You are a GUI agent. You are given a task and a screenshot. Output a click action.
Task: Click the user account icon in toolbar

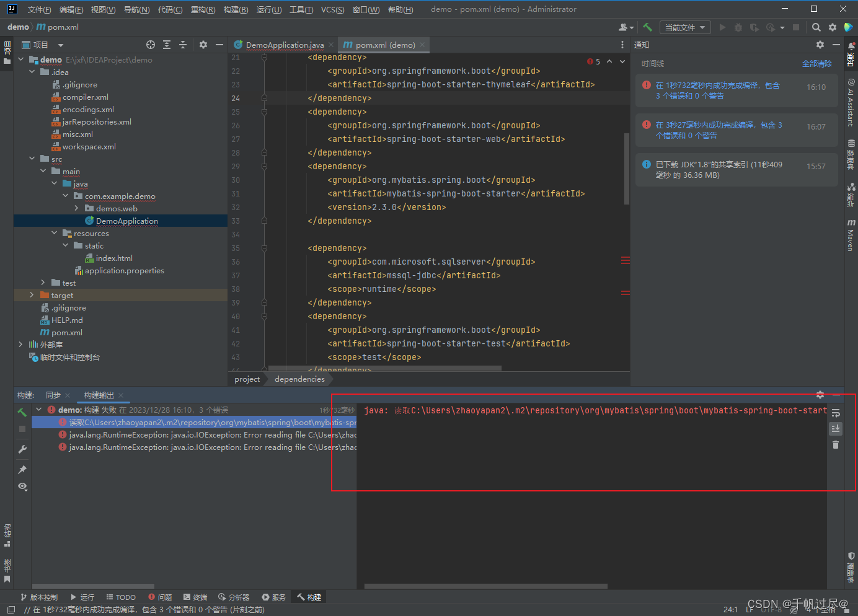click(626, 27)
